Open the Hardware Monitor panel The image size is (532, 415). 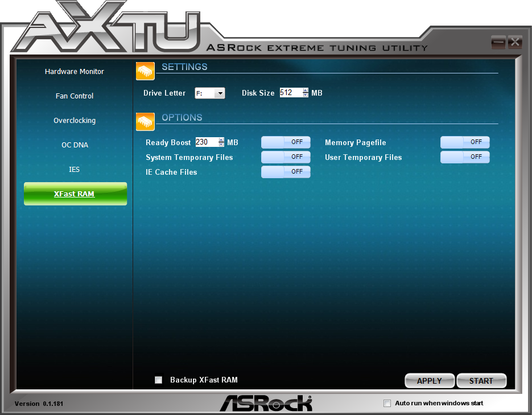tap(74, 71)
